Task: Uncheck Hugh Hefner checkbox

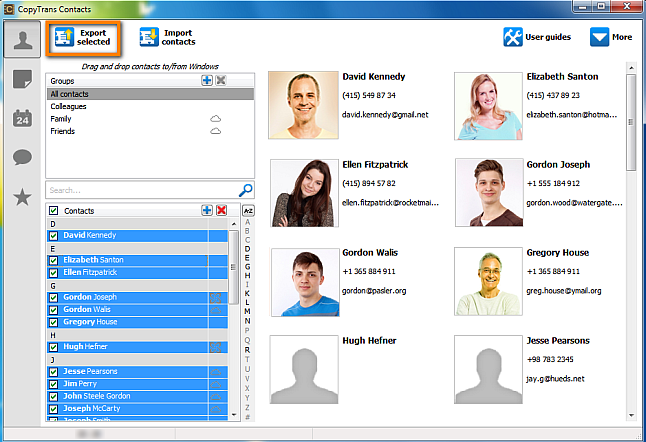Action: pyautogui.click(x=53, y=347)
